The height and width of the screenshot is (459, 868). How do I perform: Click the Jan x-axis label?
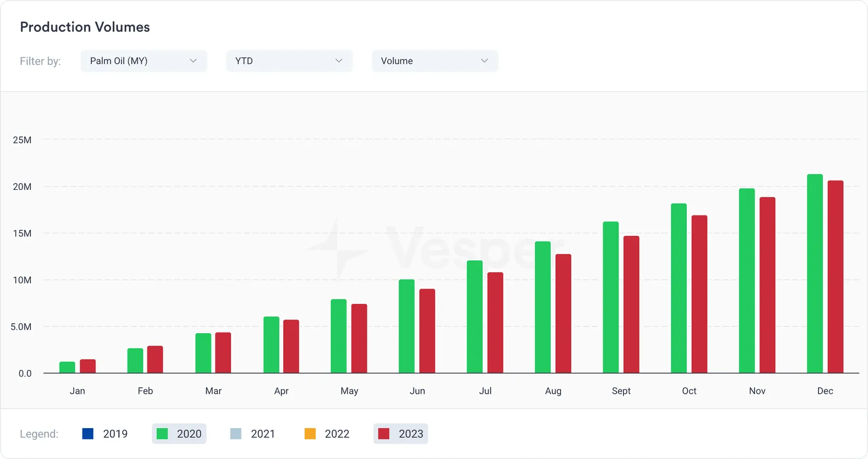tap(78, 391)
